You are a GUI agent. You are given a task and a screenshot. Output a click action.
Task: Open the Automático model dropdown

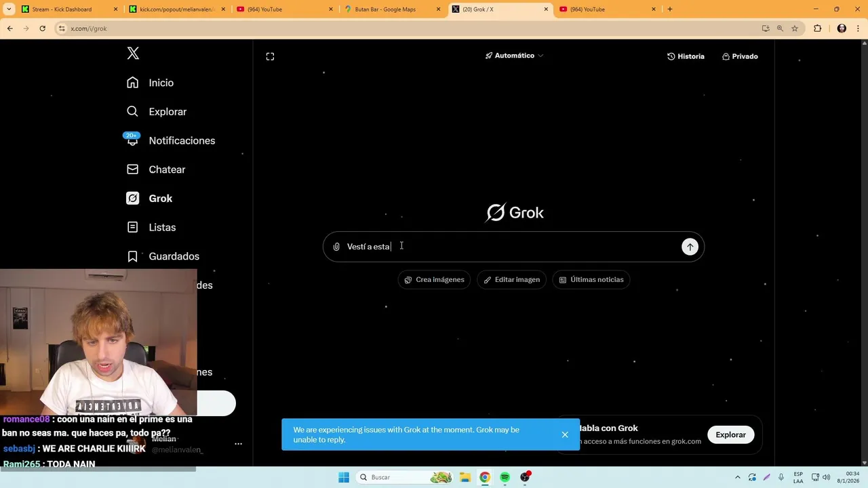[514, 56]
